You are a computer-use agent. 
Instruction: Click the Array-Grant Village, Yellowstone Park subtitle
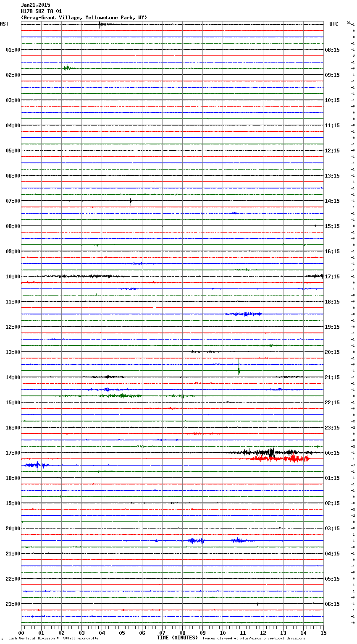tap(84, 18)
